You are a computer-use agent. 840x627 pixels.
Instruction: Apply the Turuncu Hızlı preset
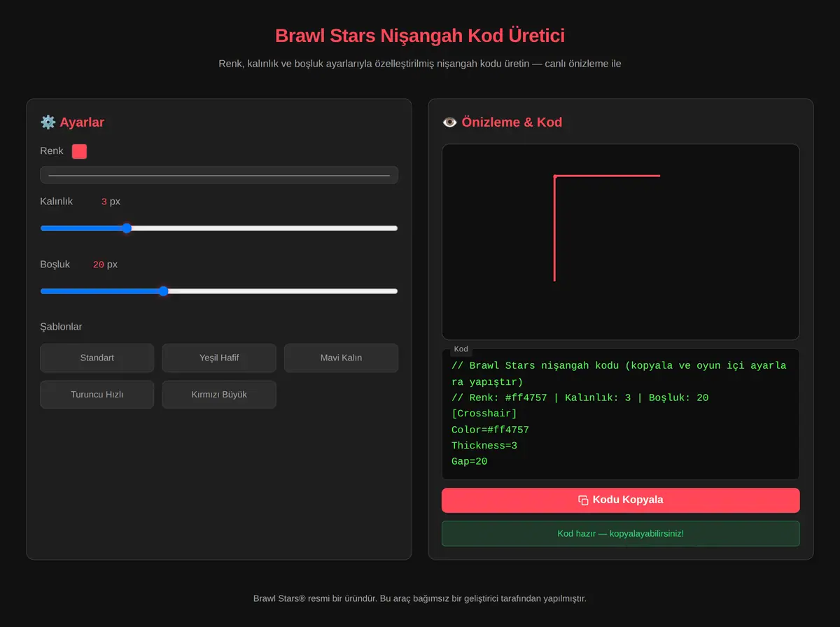click(97, 394)
